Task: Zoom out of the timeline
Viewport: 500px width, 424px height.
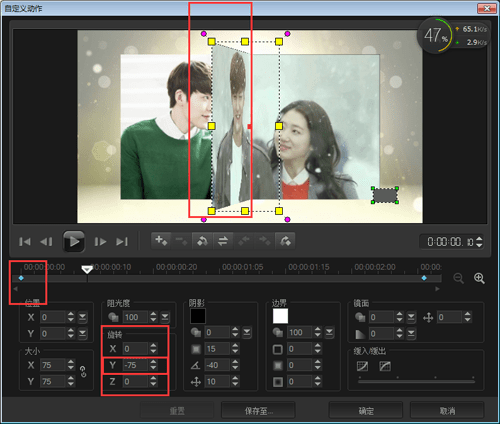Action: (459, 278)
